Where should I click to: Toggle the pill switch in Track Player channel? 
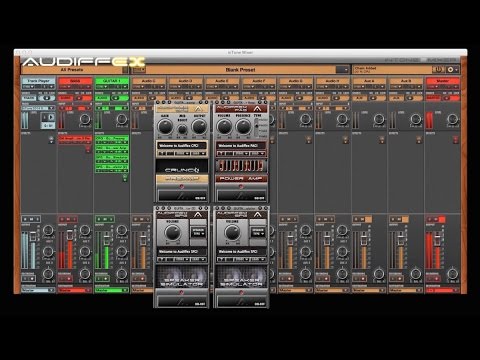47,98
